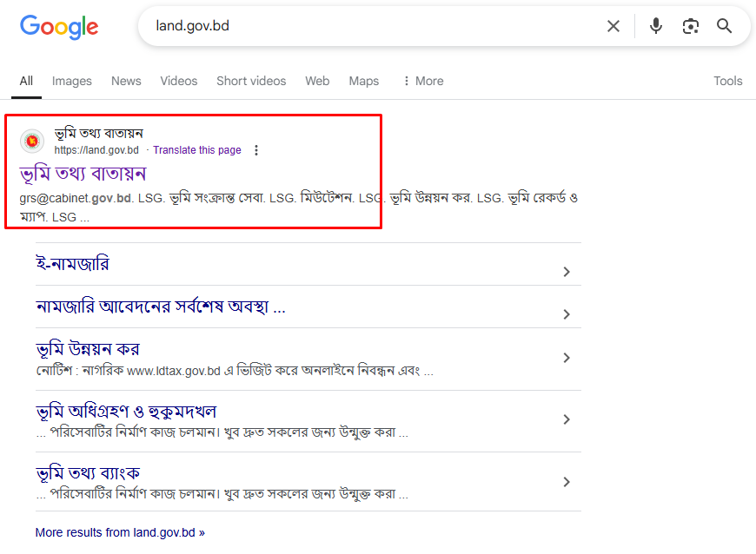Image resolution: width=756 pixels, height=554 pixels.
Task: Open search by image camera icon
Action: pos(691,26)
